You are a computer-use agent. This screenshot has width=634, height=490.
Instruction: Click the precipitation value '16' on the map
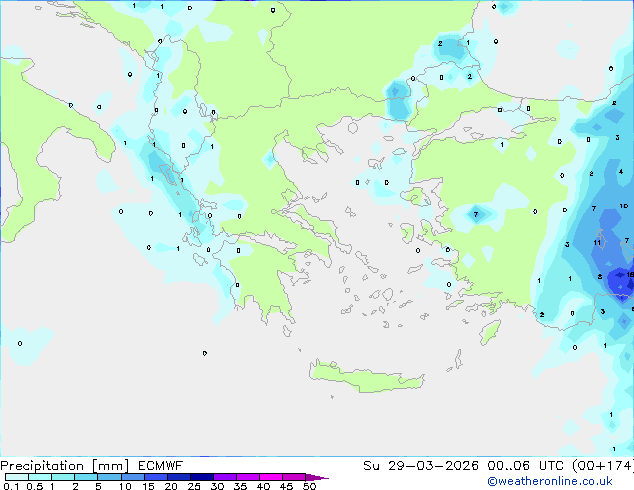pyautogui.click(x=630, y=275)
